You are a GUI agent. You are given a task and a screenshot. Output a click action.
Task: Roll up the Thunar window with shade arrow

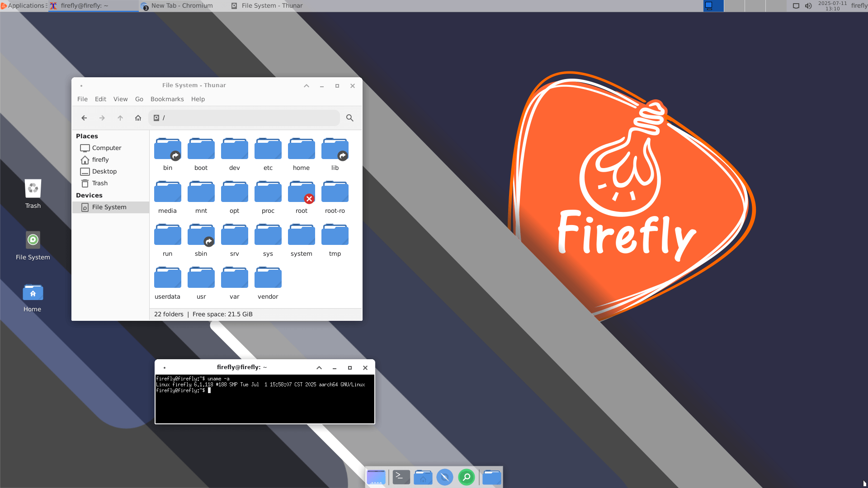coord(307,86)
